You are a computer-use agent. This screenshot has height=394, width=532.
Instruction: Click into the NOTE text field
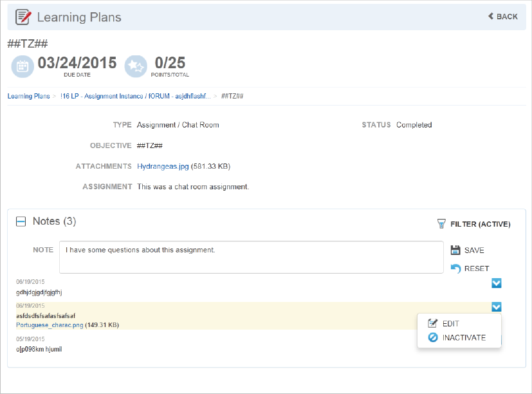point(252,257)
